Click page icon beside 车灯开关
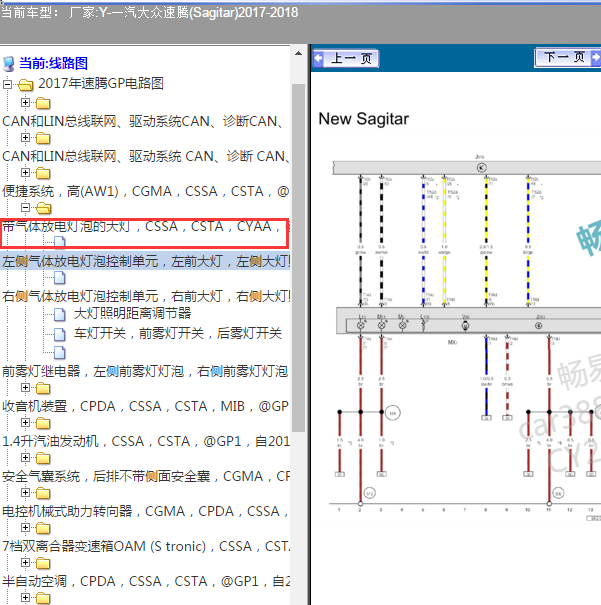This screenshot has height=605, width=601. [60, 334]
